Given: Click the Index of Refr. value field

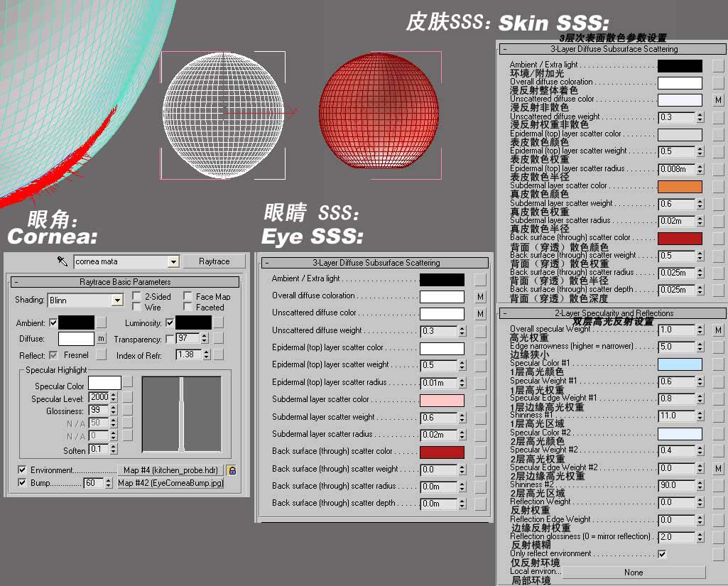Looking at the screenshot, I should click(x=189, y=354).
